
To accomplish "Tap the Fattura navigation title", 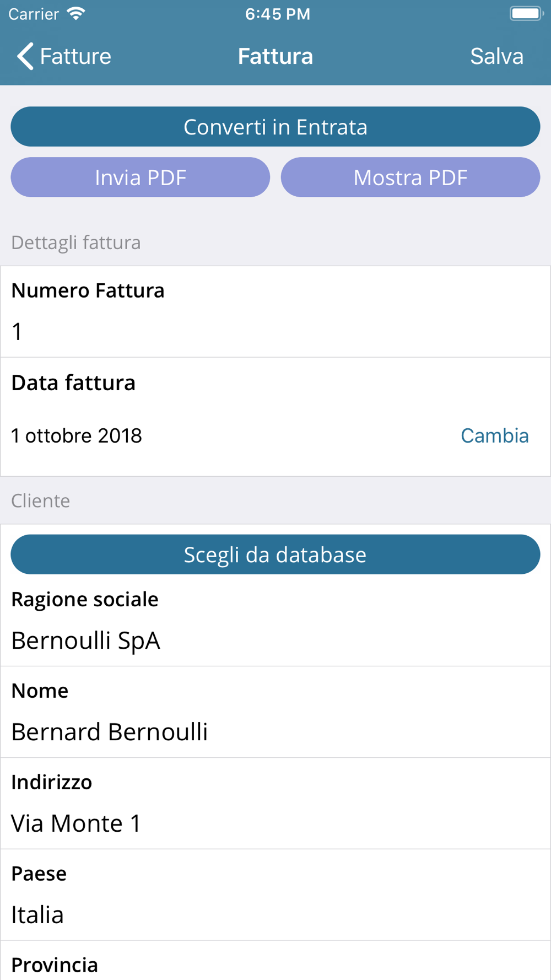I will click(275, 56).
